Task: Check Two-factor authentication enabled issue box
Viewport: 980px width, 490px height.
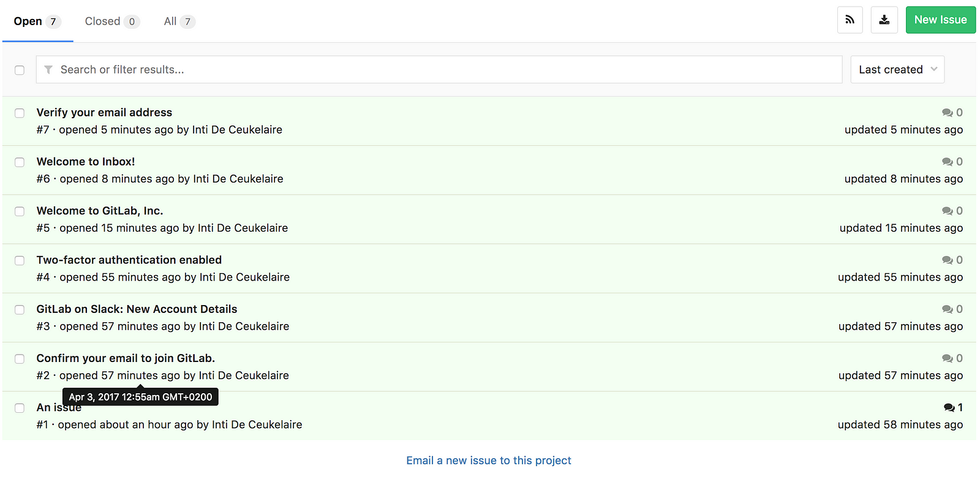Action: (x=20, y=260)
